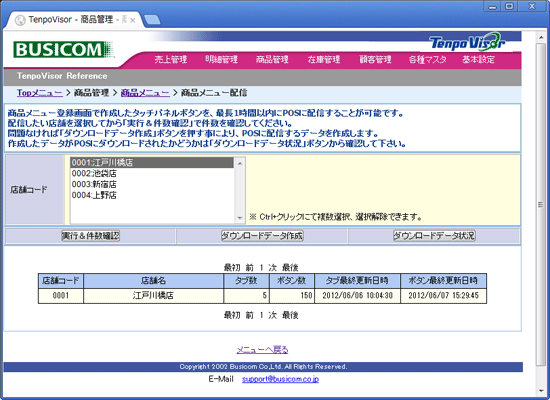Click the TenpoVisor logo at top right

tap(467, 42)
